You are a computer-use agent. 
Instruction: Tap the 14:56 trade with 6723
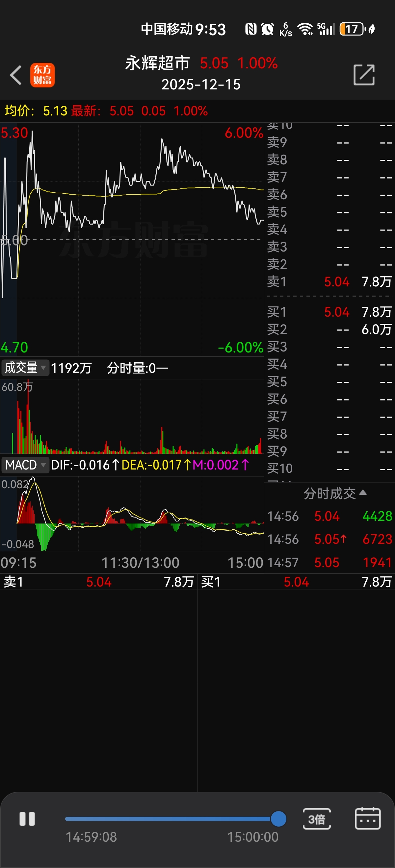(329, 539)
